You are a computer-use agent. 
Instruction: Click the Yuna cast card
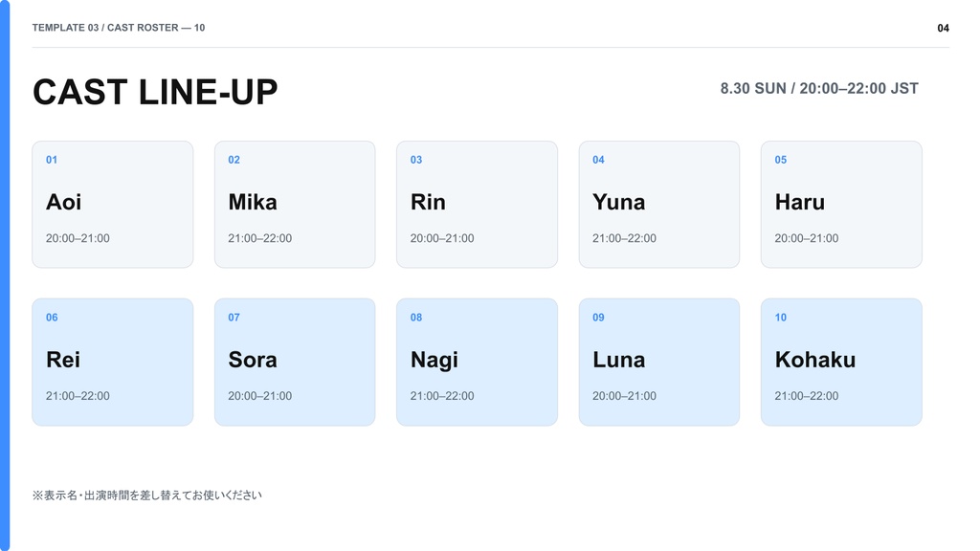click(659, 205)
